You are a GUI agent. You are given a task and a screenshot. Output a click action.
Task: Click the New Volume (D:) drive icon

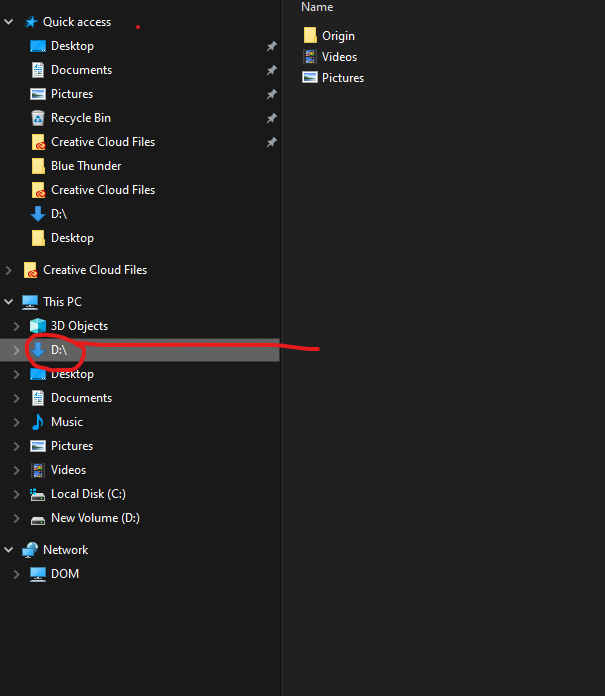coord(38,520)
